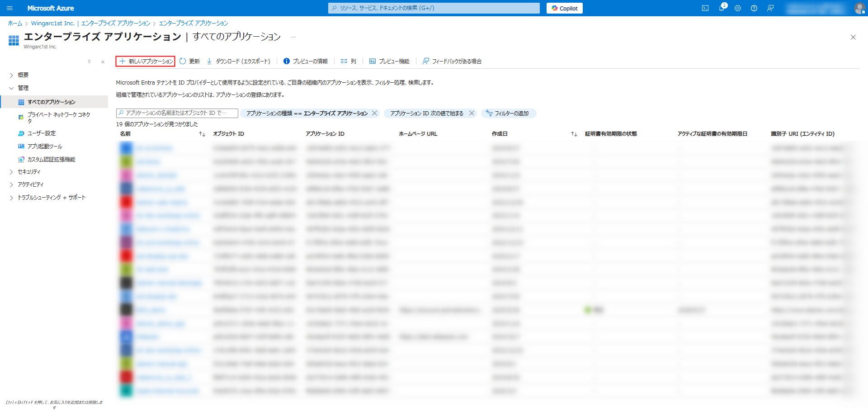Click the application name search field
Screen dimensions: 868x412
click(x=177, y=113)
